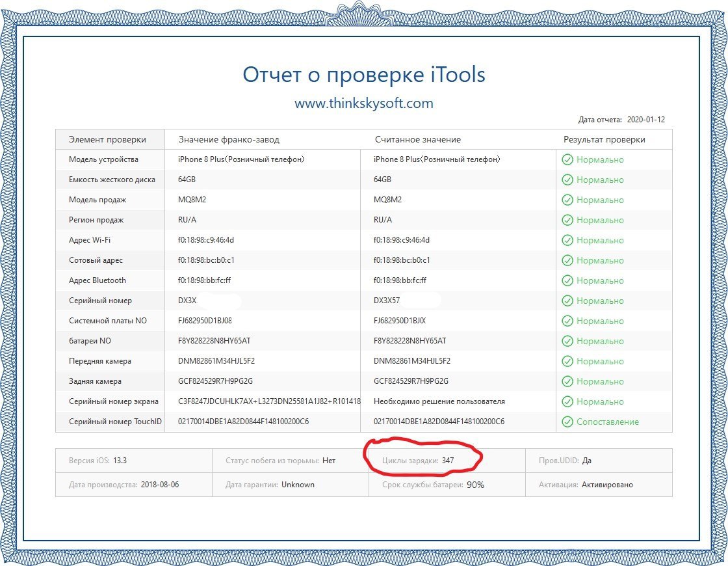Image resolution: width=728 pixels, height=566 pixels.
Task: Select Статус побега из тюрьмы: Нет cell
Action: [291, 461]
